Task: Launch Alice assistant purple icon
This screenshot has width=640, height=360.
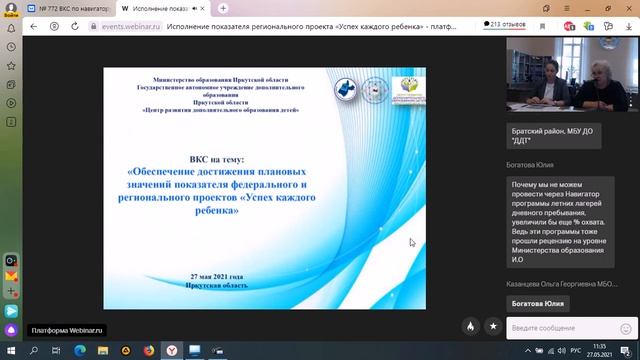Action: click(11, 330)
